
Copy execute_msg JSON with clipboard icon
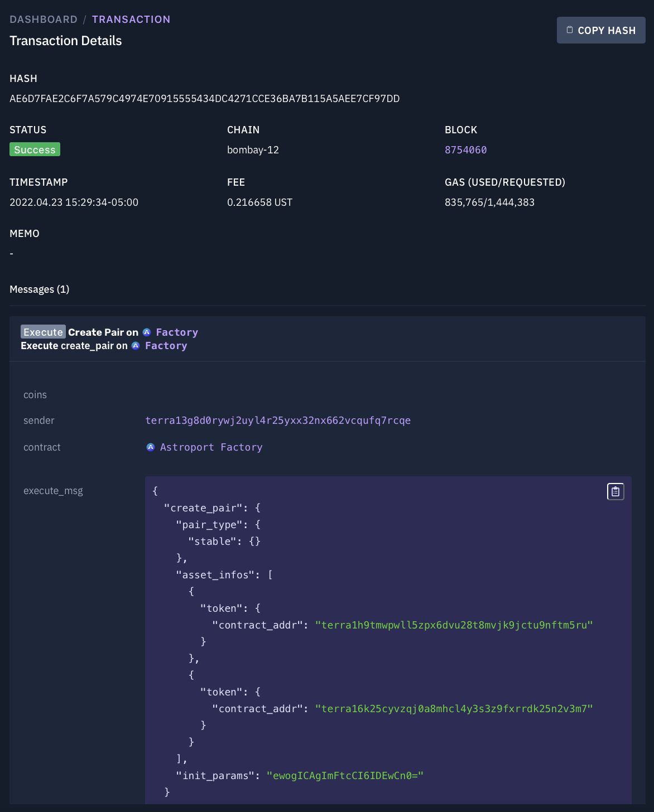[615, 491]
